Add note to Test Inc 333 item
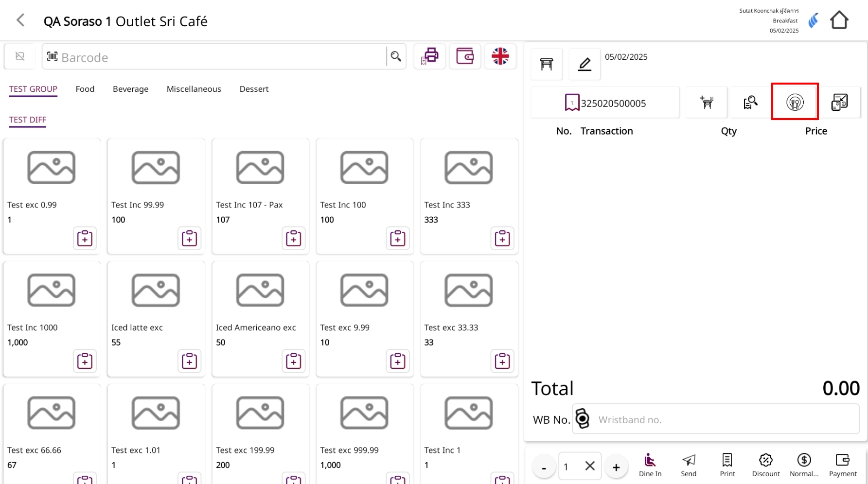868x484 pixels. tap(502, 238)
